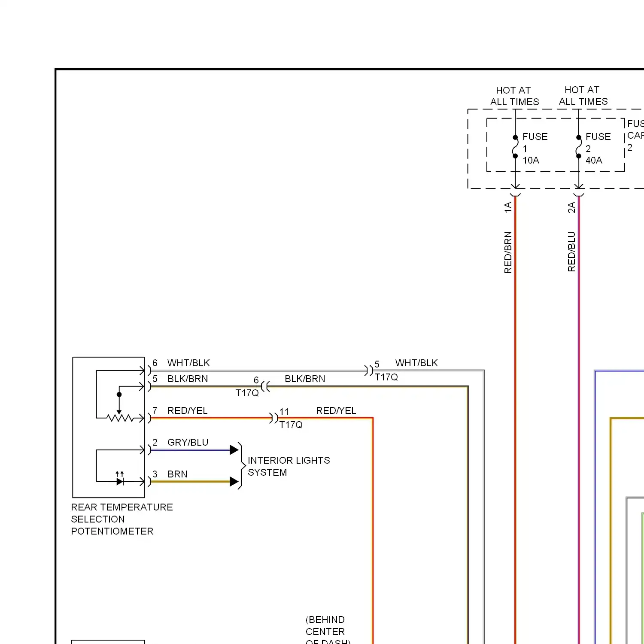Click T17Q label under connector pin 5
Screen dimensions: 644x644
point(386,377)
